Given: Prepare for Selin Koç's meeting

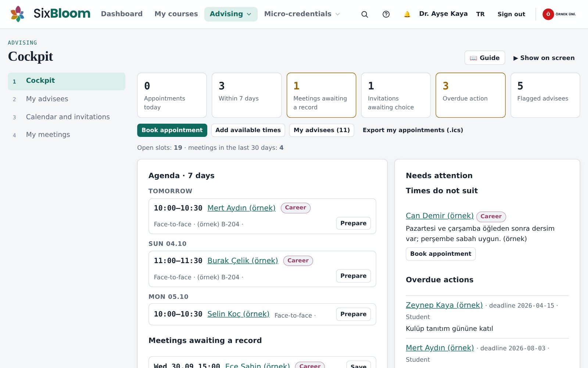Looking at the screenshot, I should (x=353, y=314).
